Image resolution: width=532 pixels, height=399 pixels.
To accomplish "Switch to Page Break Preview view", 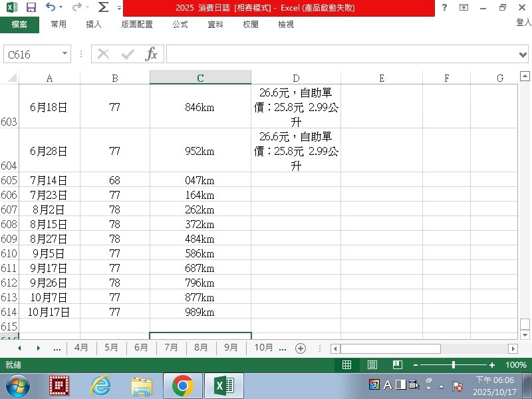I will tap(397, 365).
